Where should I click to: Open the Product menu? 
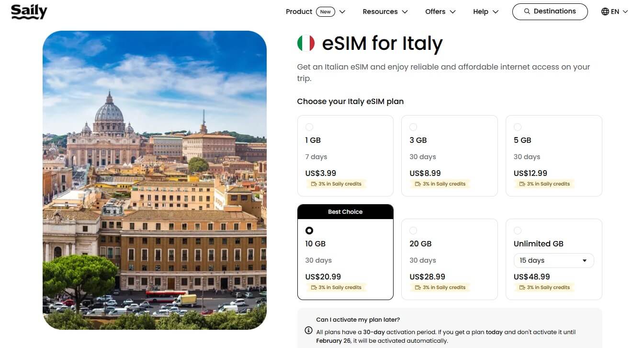299,11
